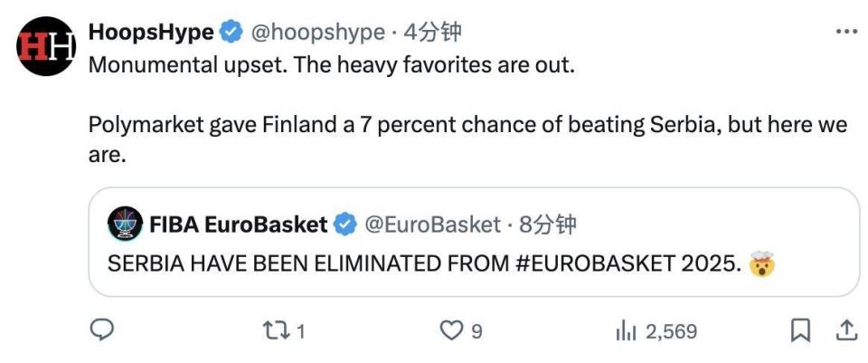Click the reply speech bubble icon

pyautogui.click(x=103, y=331)
